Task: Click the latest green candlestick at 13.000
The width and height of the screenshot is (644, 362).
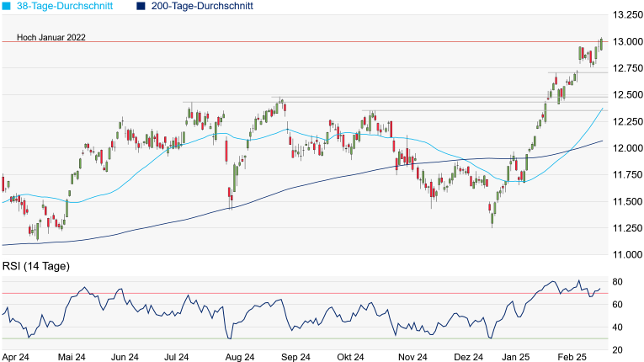Action: 601,44
